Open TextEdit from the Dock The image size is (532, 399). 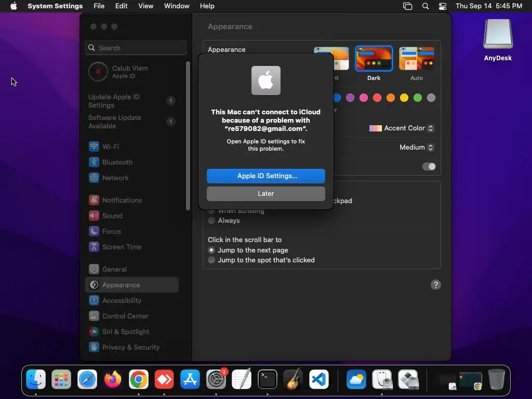click(x=242, y=379)
